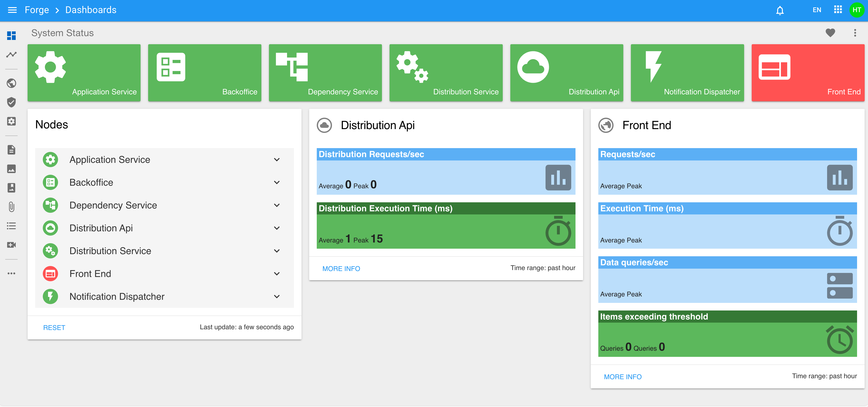Open the apps grid launcher

coord(838,10)
